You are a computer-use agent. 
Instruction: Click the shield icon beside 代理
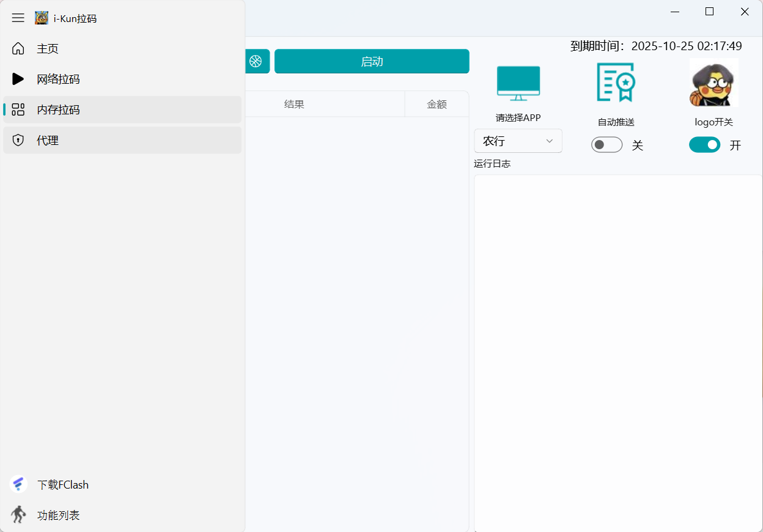[18, 141]
